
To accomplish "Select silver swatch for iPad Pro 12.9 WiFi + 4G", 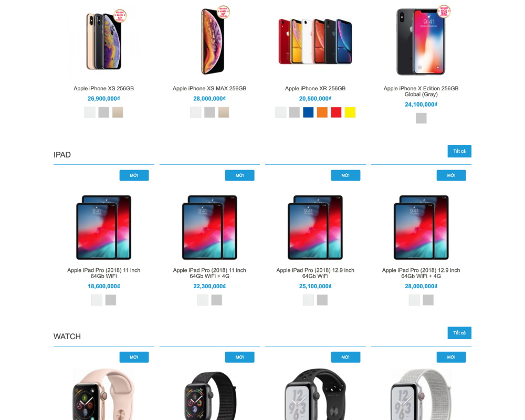I will click(x=414, y=300).
